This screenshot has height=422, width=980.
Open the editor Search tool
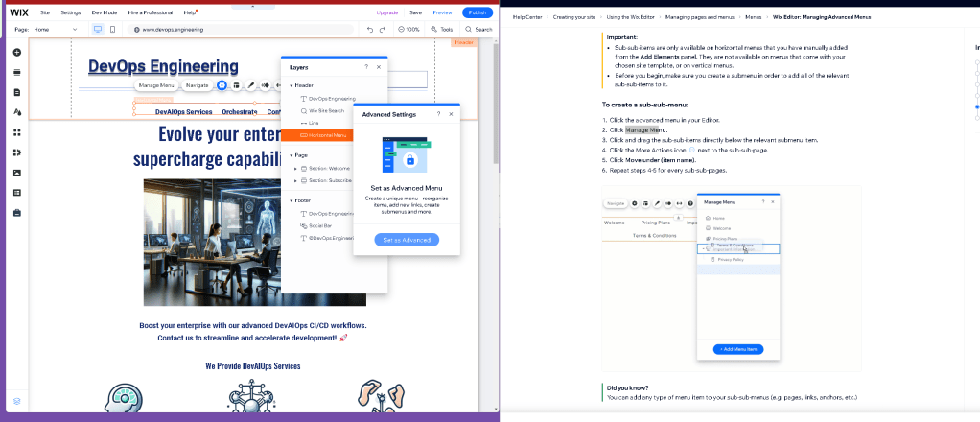pyautogui.click(x=478, y=30)
